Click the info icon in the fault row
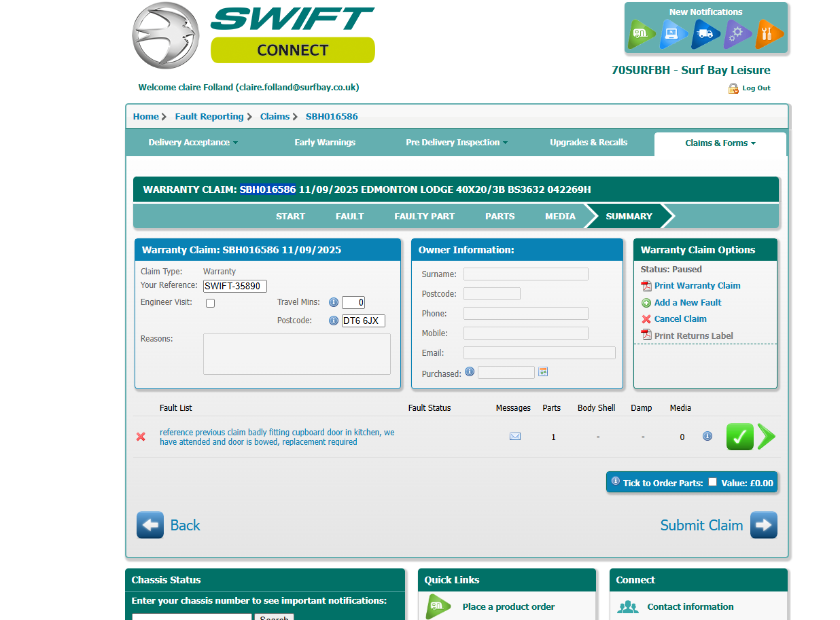The width and height of the screenshot is (840, 620). click(707, 436)
